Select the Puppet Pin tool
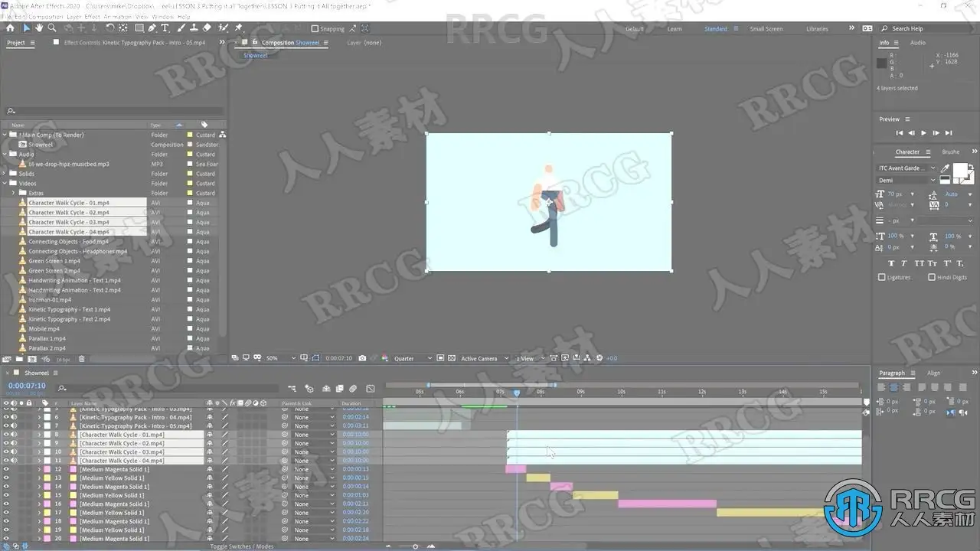Image resolution: width=980 pixels, height=551 pixels. coord(238,28)
